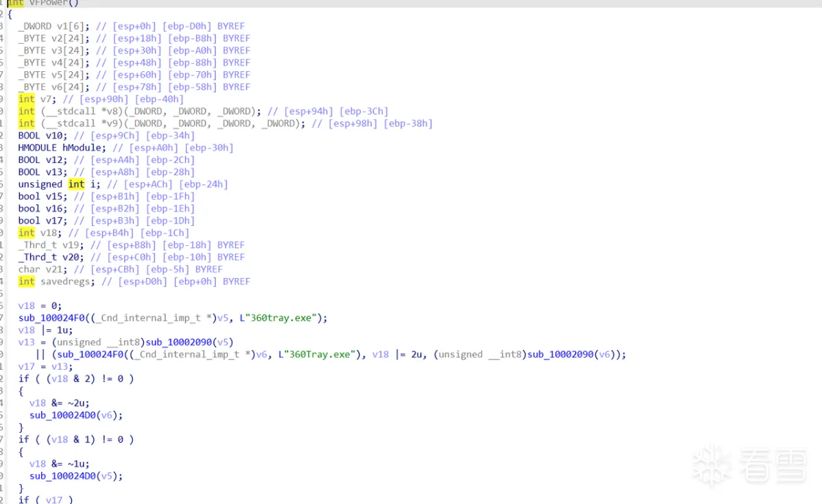This screenshot has height=504, width=822.
Task: Select the "BOOL v10;" declaration
Action: (x=43, y=136)
